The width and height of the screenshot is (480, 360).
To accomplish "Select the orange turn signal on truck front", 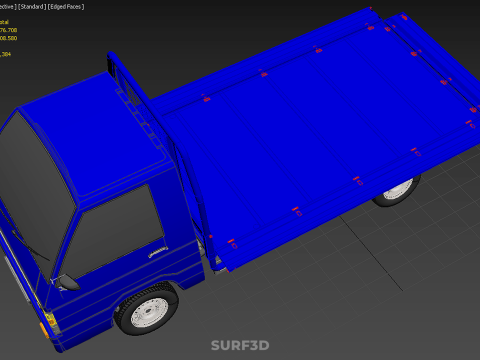I will [44, 330].
